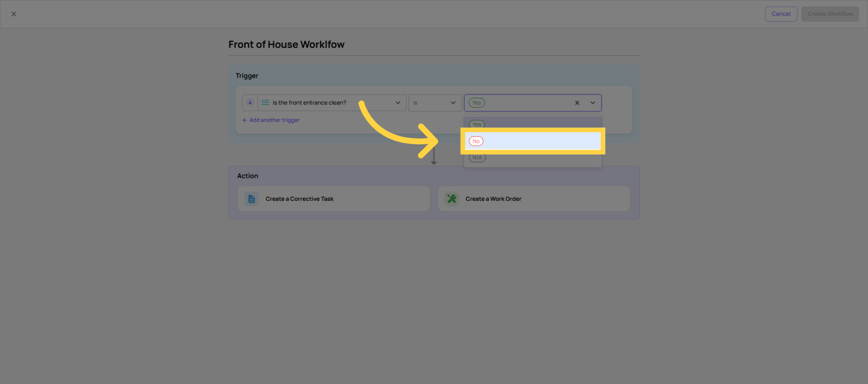Select the No option in the dropdown list

pos(533,141)
